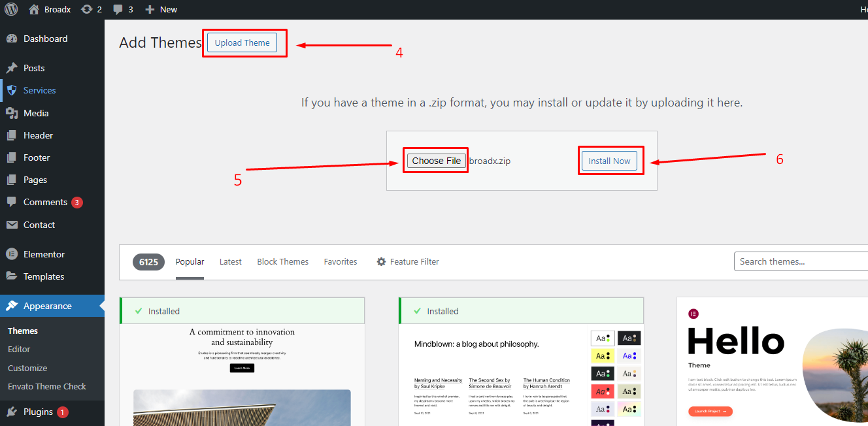Switch to the Popular themes tab
Screen dimensions: 868x426
coord(190,261)
